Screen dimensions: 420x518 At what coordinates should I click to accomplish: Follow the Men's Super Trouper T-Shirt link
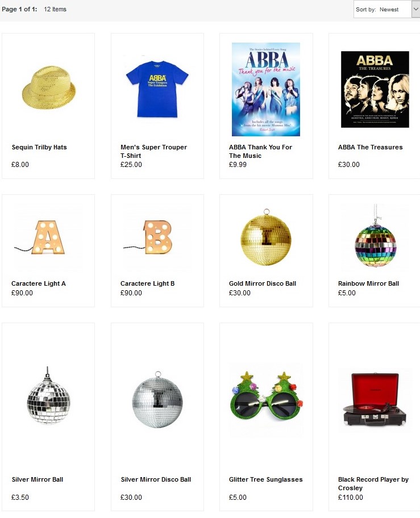[153, 151]
